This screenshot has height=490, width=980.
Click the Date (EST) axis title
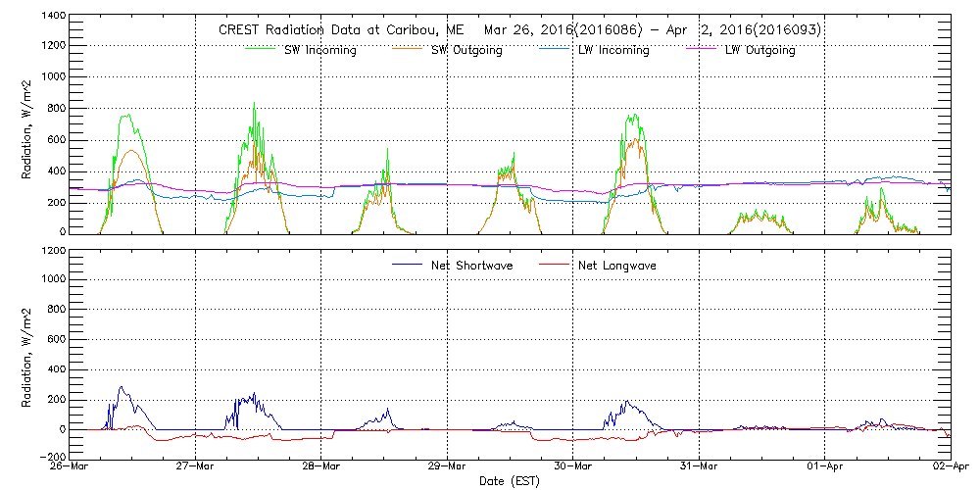(x=510, y=481)
